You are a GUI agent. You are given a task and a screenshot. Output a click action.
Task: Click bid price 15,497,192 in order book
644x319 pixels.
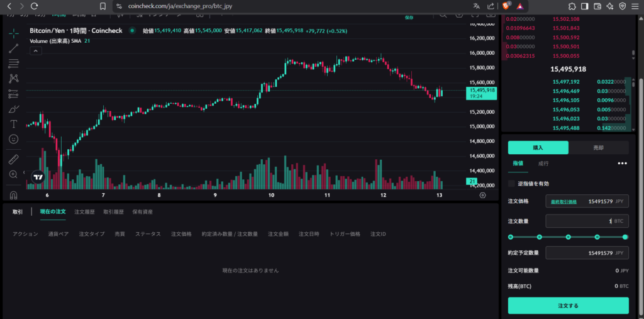point(566,81)
